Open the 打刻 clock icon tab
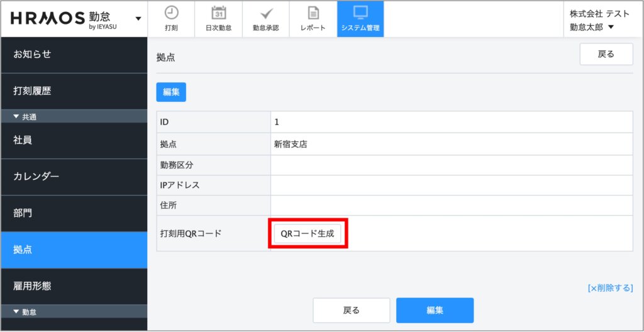The image size is (644, 332). point(171,19)
